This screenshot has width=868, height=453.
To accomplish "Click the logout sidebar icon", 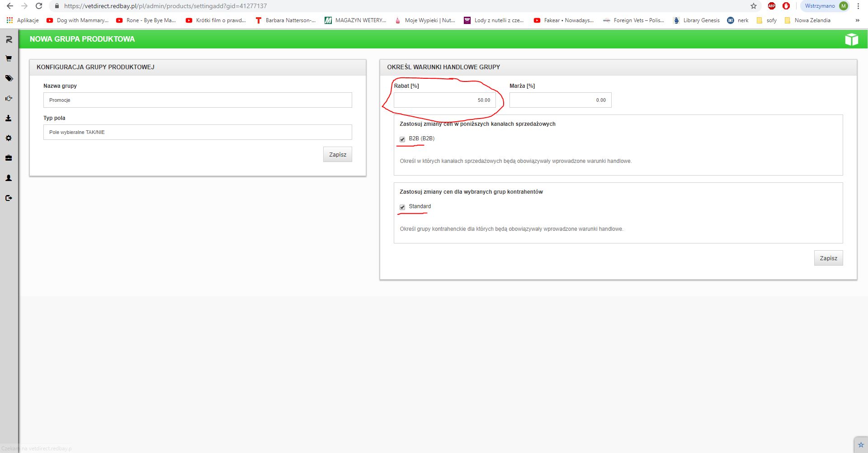I will click(x=9, y=198).
